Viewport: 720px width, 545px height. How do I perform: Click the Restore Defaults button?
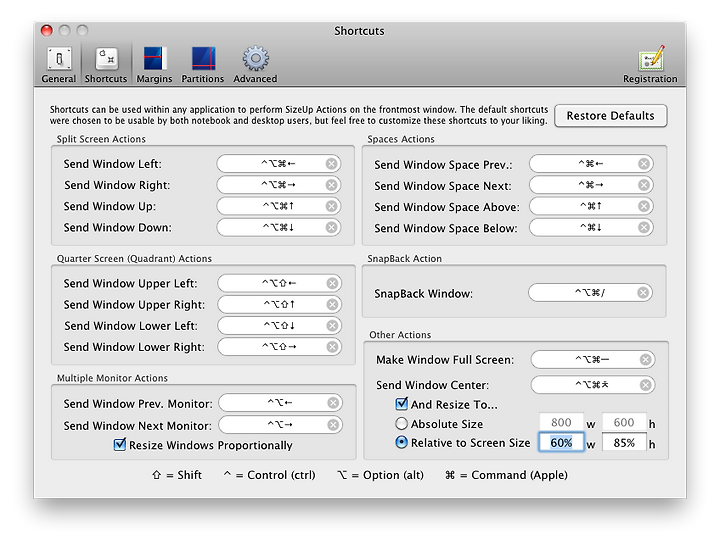tap(611, 116)
